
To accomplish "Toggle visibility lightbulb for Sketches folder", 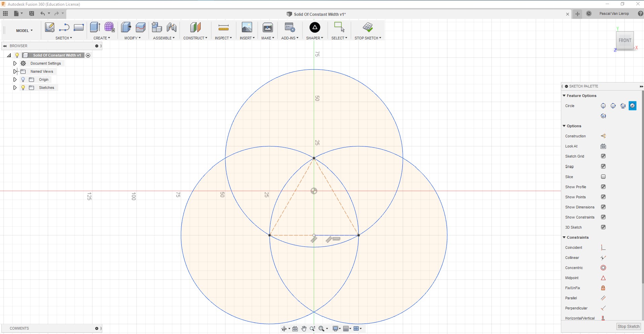I will click(23, 88).
